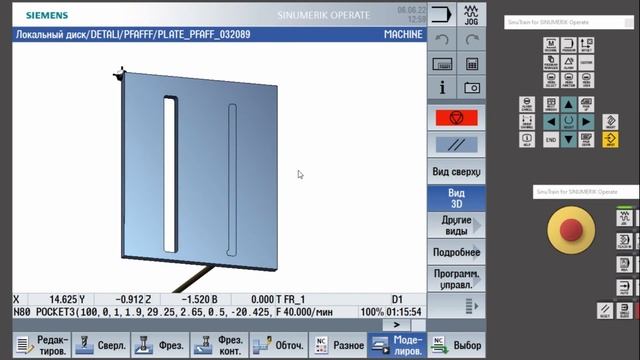Click the program path 'PLATE_PFAFF_032089' header
640x360 pixels.
tap(204, 34)
